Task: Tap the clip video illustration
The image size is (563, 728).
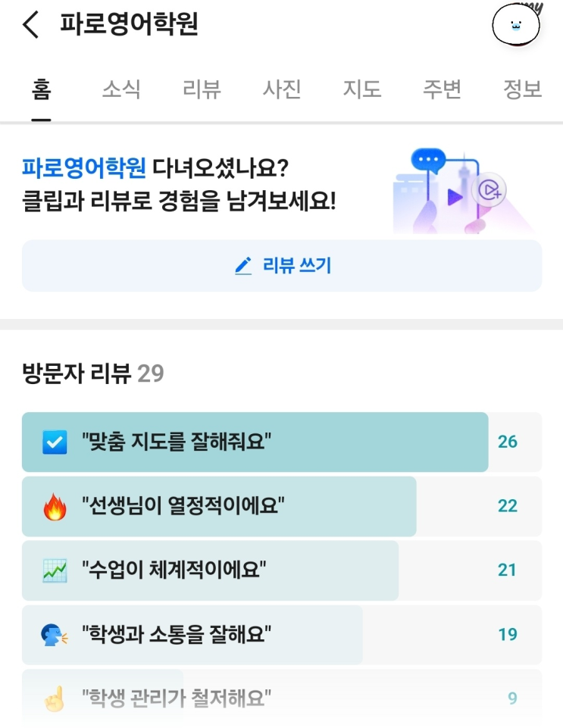Action: 461,191
